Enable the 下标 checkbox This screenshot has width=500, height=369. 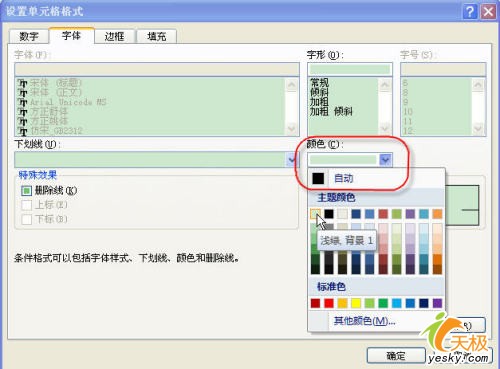(x=26, y=219)
